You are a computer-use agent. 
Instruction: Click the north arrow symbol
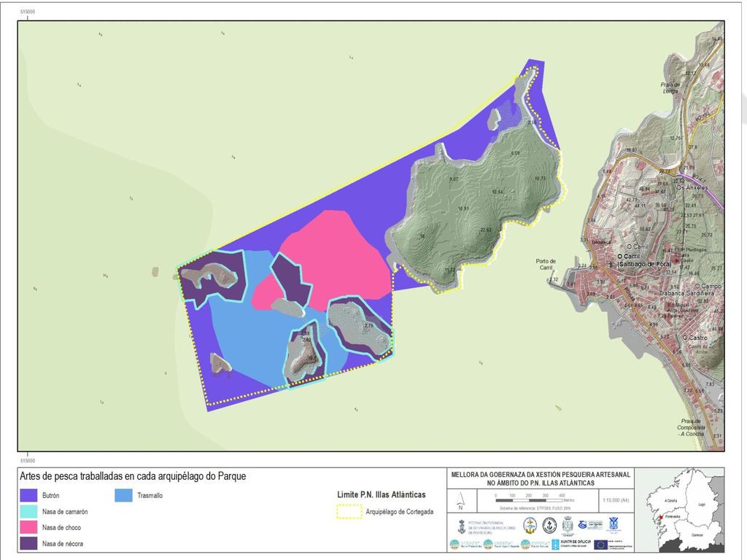(x=460, y=501)
